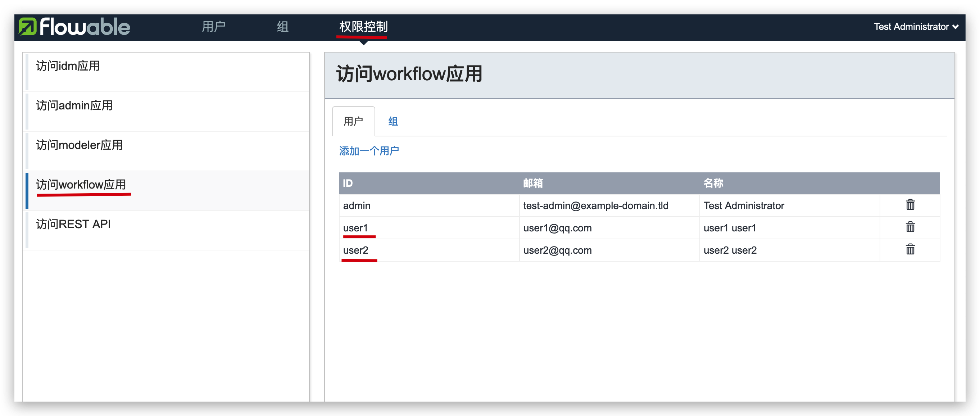Click the admin email cell
The height and width of the screenshot is (416, 980).
click(595, 205)
